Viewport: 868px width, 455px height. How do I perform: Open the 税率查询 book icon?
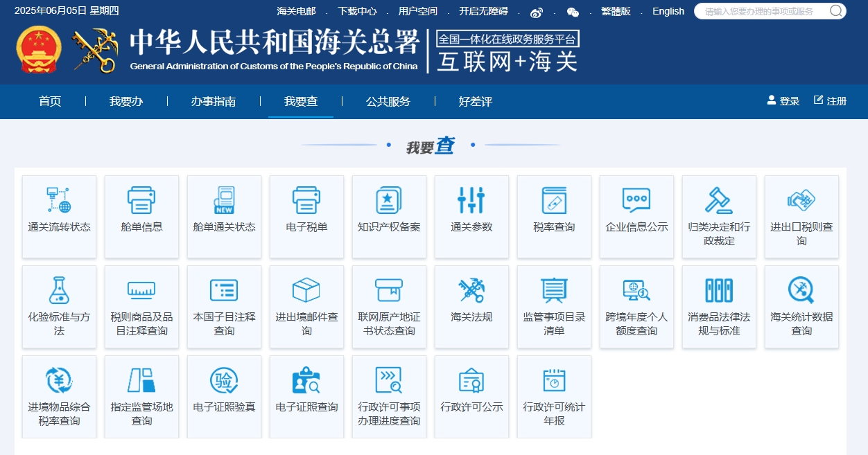554,199
